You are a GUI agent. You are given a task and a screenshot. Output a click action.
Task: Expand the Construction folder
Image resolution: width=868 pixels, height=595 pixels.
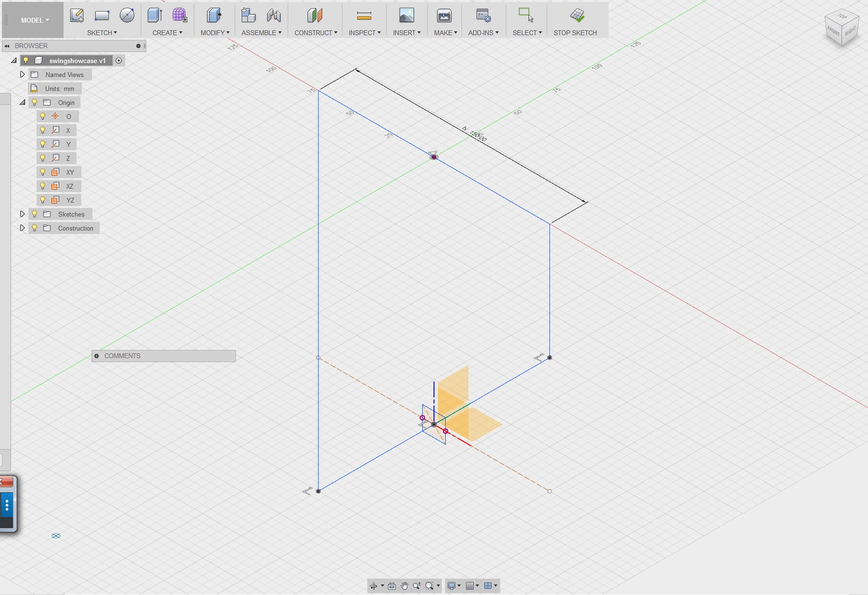[22, 228]
